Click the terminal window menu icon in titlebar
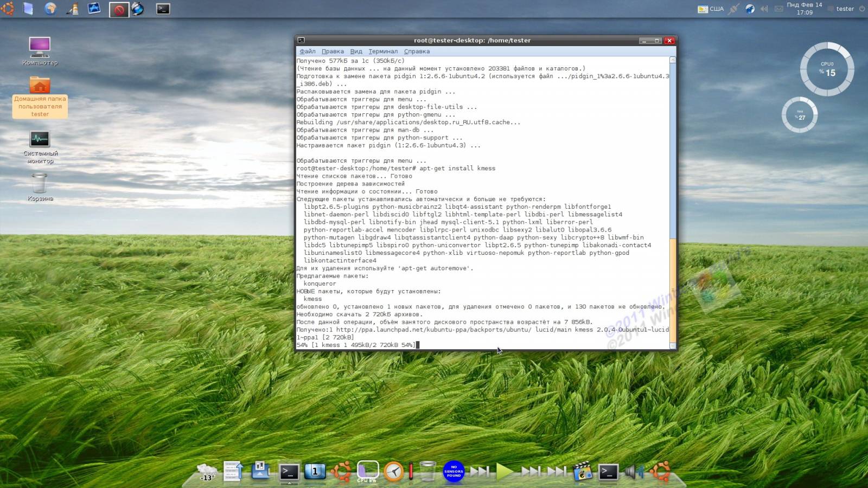 (x=301, y=40)
